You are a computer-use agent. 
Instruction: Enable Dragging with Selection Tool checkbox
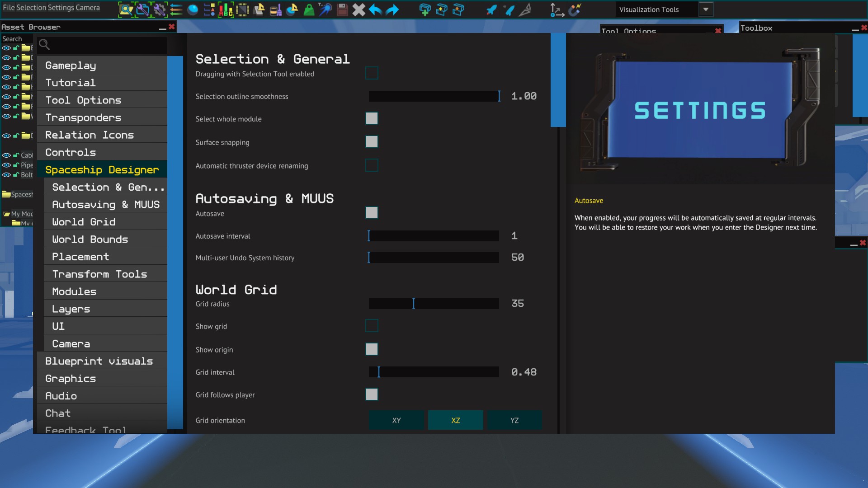(372, 73)
